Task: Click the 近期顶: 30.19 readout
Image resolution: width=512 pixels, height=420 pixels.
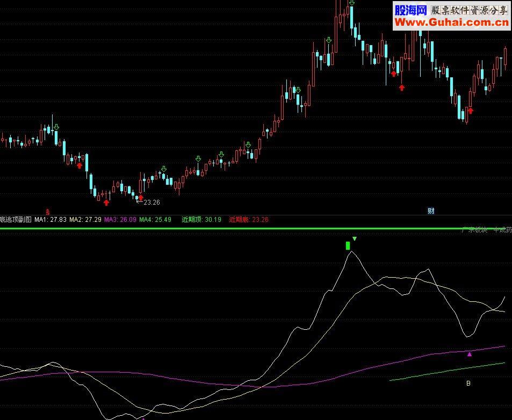Action: click(201, 220)
